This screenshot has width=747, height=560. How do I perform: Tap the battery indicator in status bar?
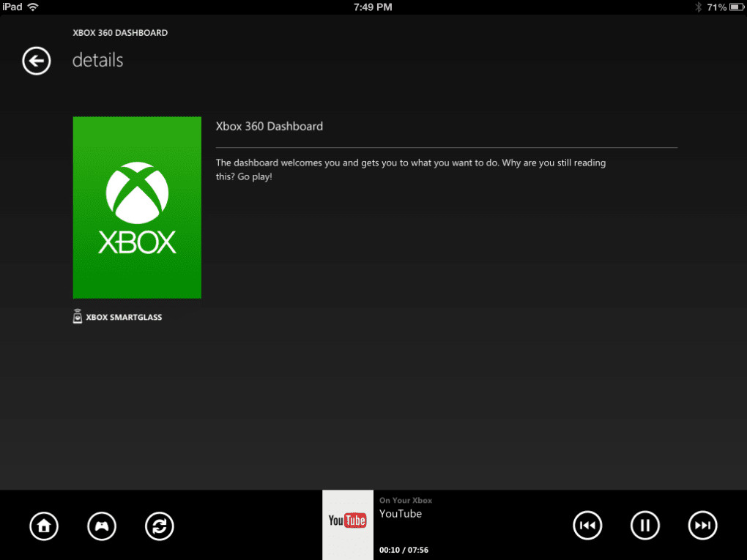pyautogui.click(x=737, y=7)
